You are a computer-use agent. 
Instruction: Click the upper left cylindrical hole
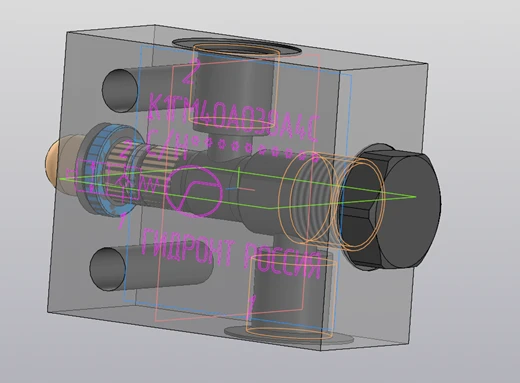(x=120, y=90)
